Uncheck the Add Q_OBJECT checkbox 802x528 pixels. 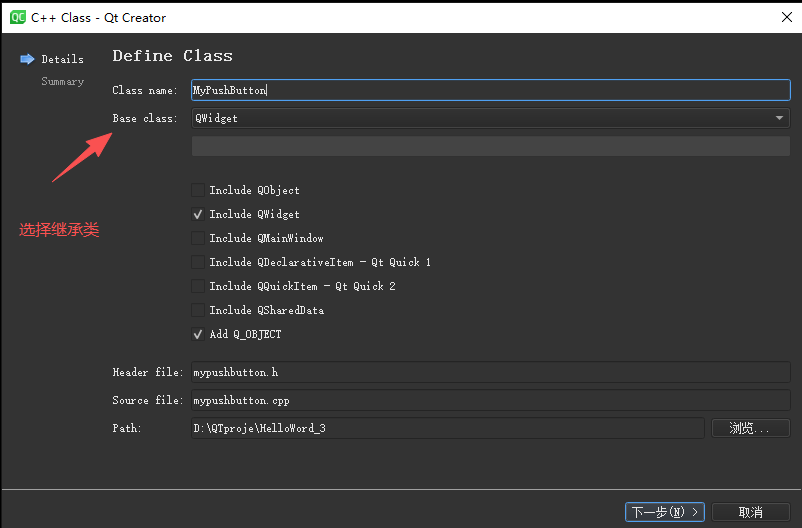coord(198,335)
